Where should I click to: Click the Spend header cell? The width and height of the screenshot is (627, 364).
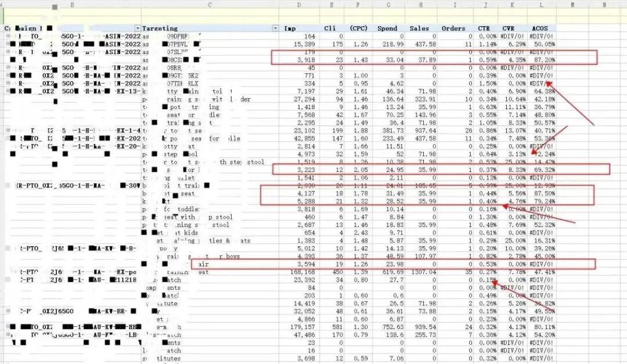(387, 28)
